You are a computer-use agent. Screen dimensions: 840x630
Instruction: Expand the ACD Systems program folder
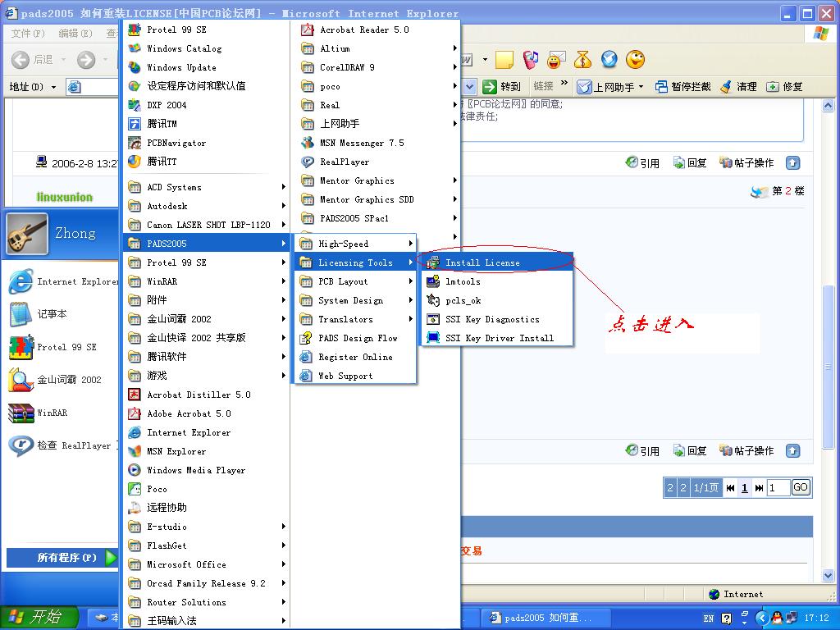206,187
